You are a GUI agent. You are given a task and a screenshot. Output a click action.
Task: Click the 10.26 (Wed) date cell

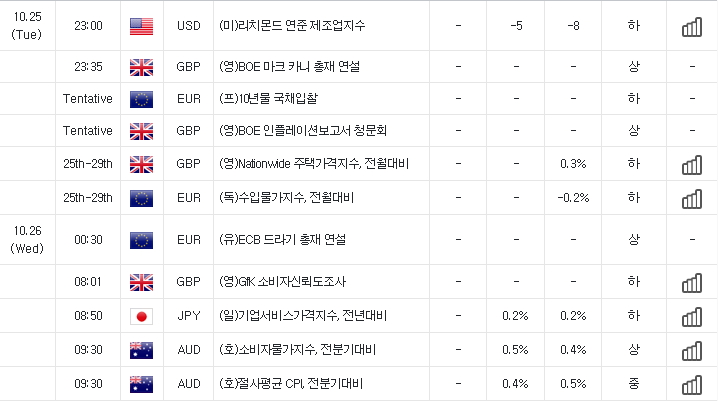click(x=27, y=239)
